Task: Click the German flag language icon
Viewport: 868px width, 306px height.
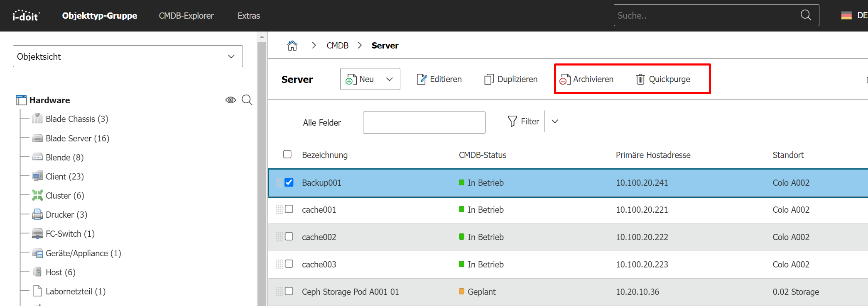Action: (x=846, y=15)
